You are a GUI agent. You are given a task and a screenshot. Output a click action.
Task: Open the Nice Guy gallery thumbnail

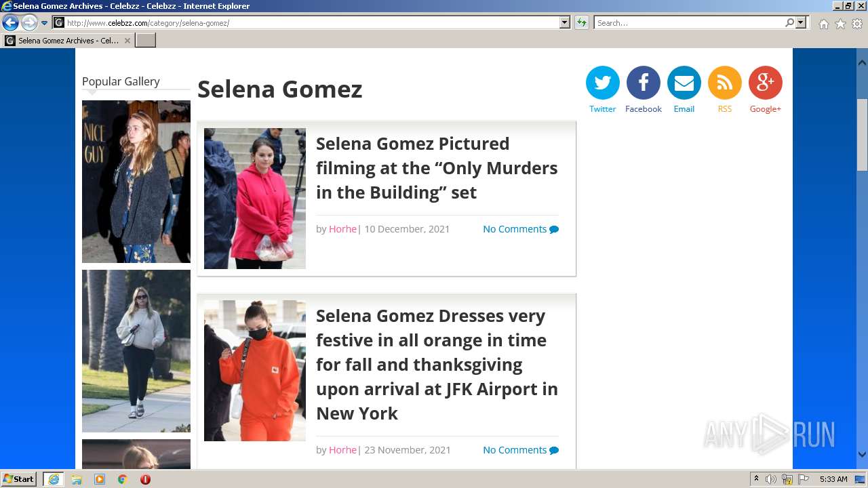[136, 182]
